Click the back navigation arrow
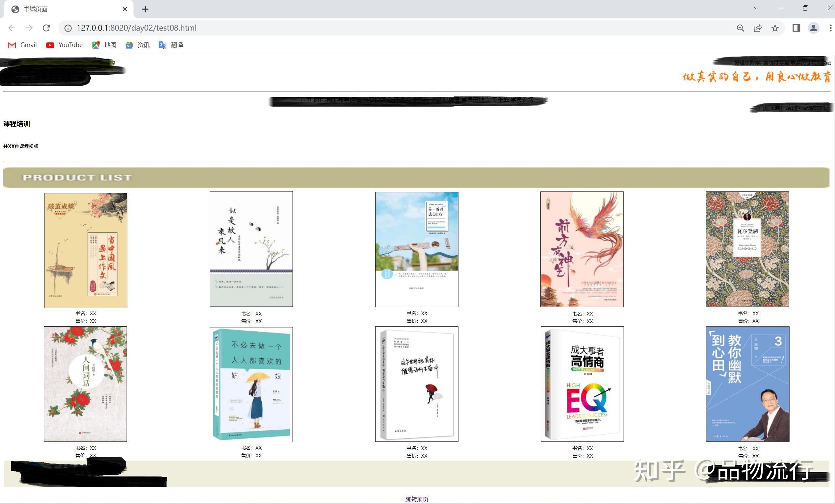The image size is (835, 504). coord(12,28)
